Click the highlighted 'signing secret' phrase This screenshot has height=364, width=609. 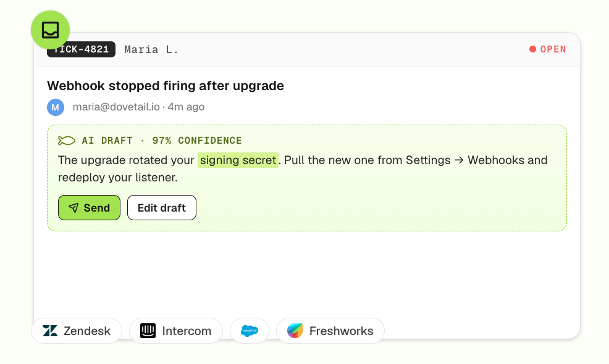238,160
